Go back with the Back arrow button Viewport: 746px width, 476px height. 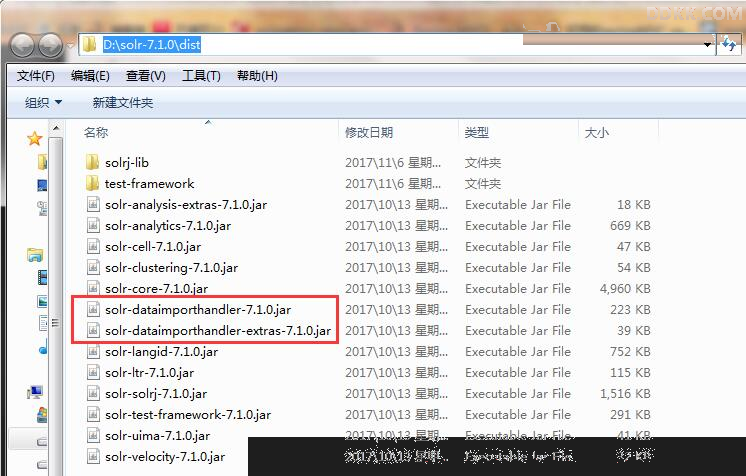click(x=22, y=46)
